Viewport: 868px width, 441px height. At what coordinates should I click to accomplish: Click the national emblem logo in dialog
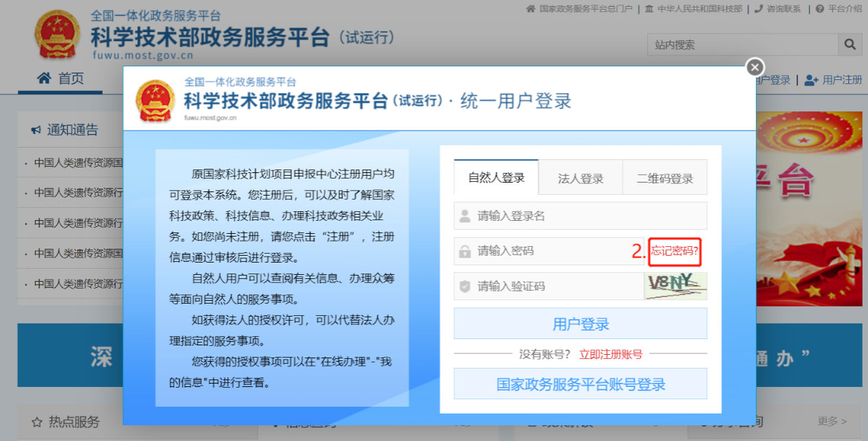155,101
